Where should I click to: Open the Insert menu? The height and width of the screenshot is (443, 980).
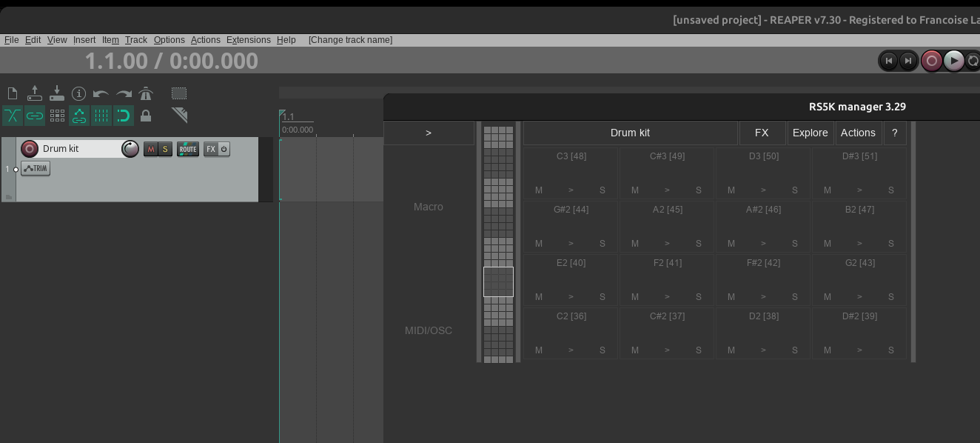tap(84, 40)
